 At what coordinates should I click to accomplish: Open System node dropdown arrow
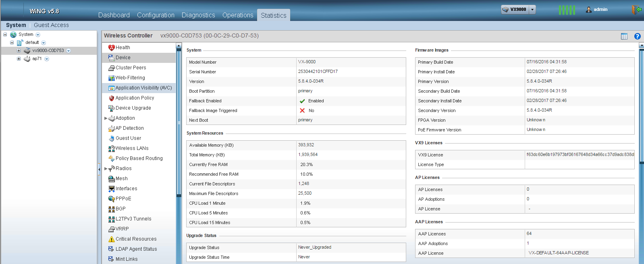tap(38, 35)
